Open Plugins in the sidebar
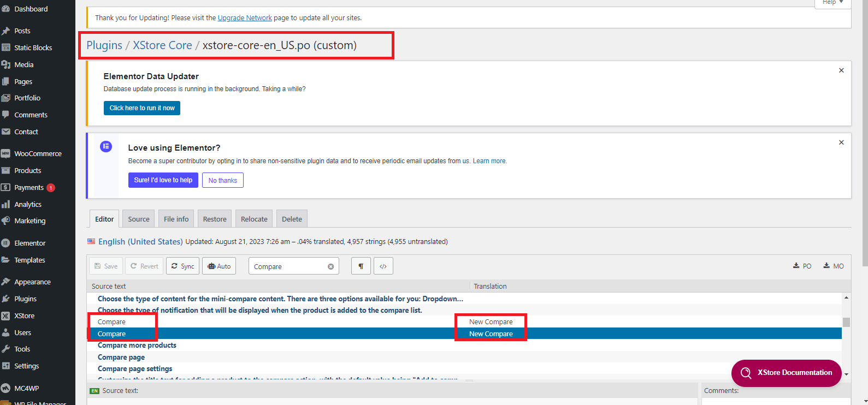The height and width of the screenshot is (405, 868). click(x=25, y=299)
